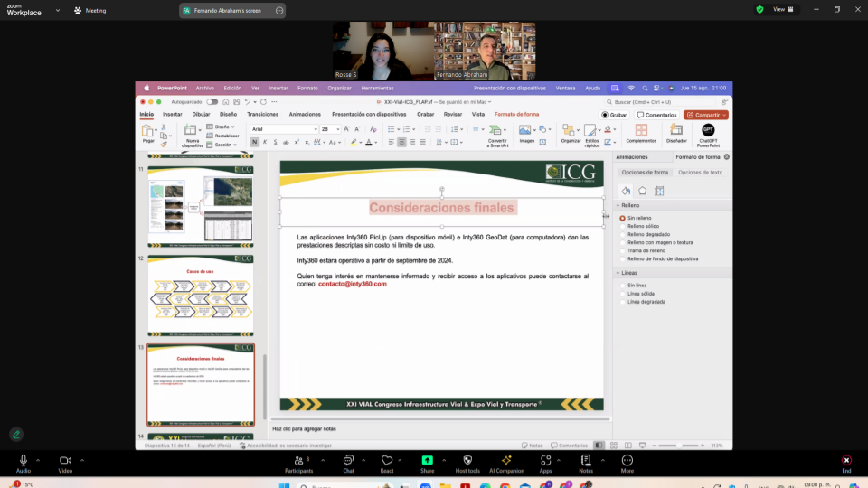The height and width of the screenshot is (488, 868).
Task: Open the Animaciones ribbon tab
Action: (305, 115)
